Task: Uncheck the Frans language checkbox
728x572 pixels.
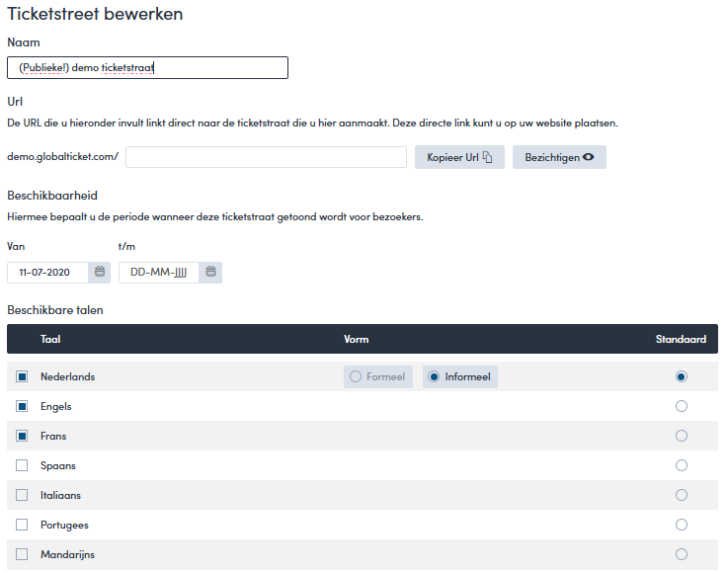Action: click(22, 436)
